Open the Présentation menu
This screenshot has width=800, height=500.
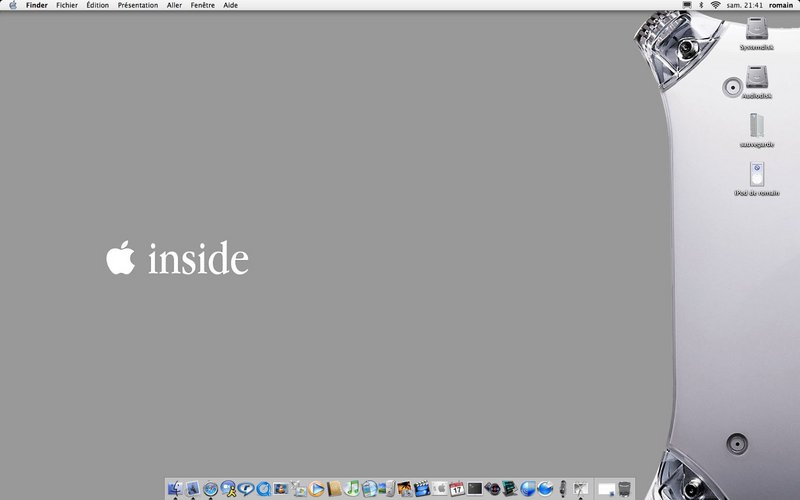138,5
